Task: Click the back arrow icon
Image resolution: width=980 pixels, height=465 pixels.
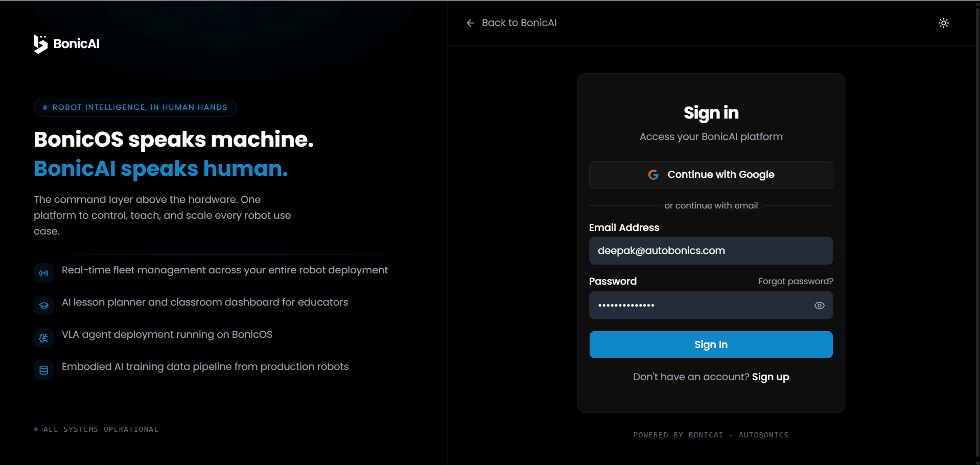Action: tap(470, 23)
